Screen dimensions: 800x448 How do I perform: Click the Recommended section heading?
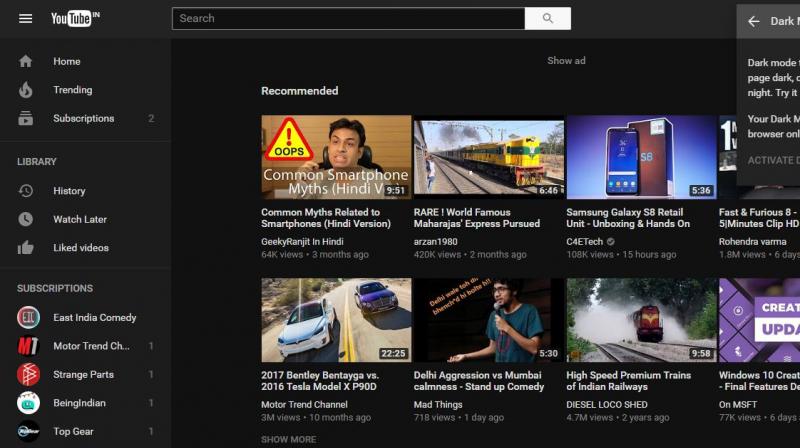pos(299,91)
